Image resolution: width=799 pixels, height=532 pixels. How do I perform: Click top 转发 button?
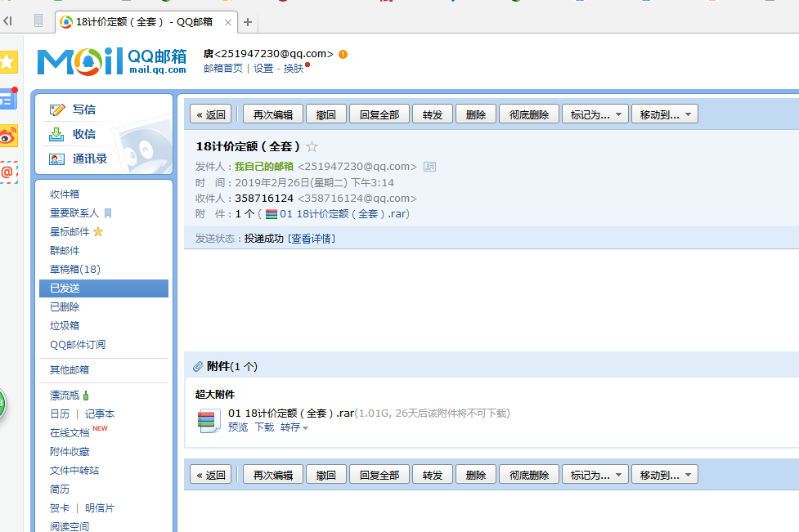click(432, 114)
